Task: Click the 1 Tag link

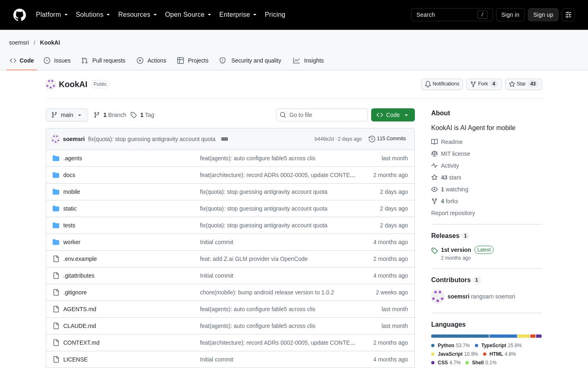Action: click(143, 115)
